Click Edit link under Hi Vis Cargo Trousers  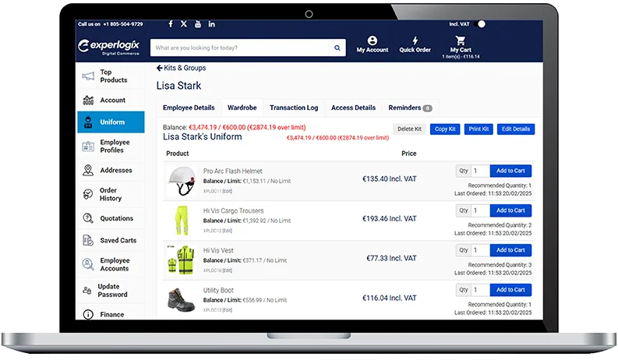228,231
